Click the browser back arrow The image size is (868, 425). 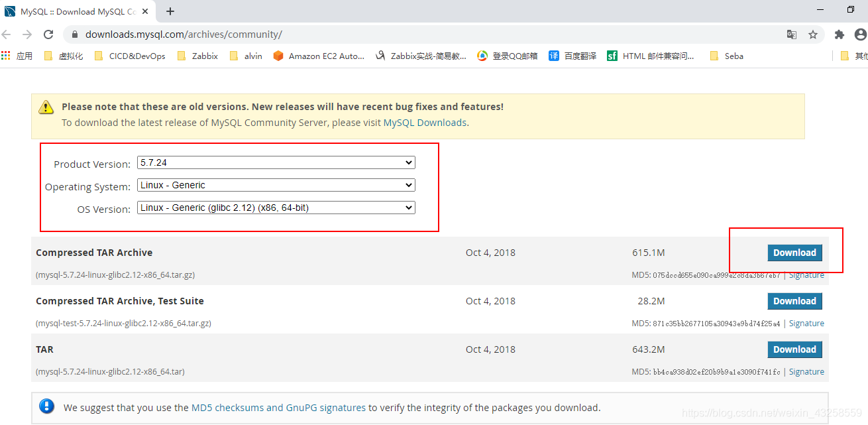[7, 34]
